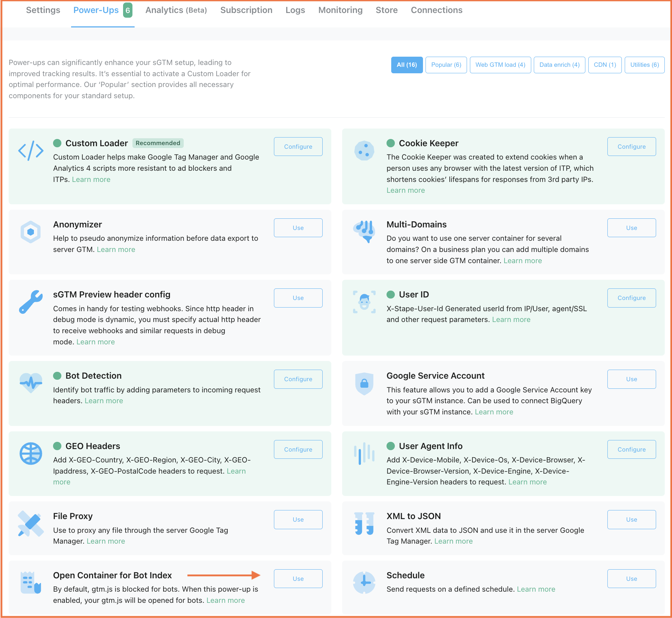Click the Custom Loader code brackets icon
This screenshot has height=618, width=672.
[x=31, y=151]
